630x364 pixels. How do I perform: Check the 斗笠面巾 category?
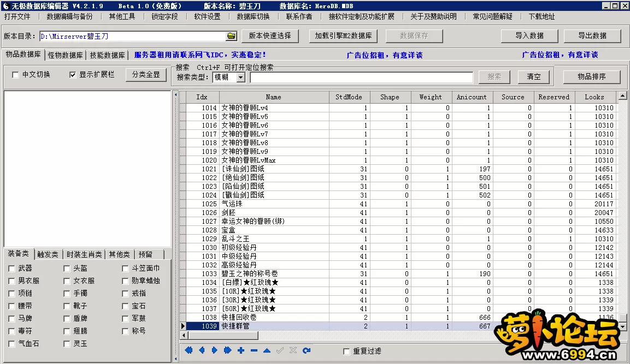click(x=125, y=268)
